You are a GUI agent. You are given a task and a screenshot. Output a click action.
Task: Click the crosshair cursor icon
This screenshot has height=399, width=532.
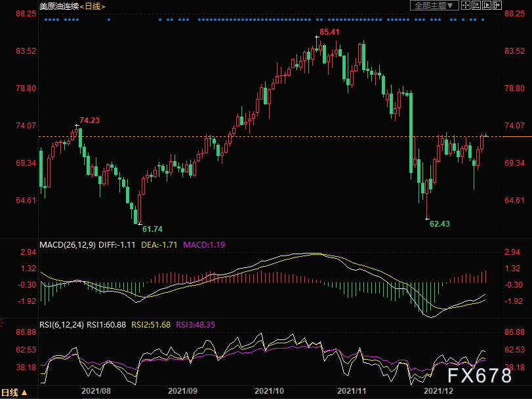click(x=466, y=5)
